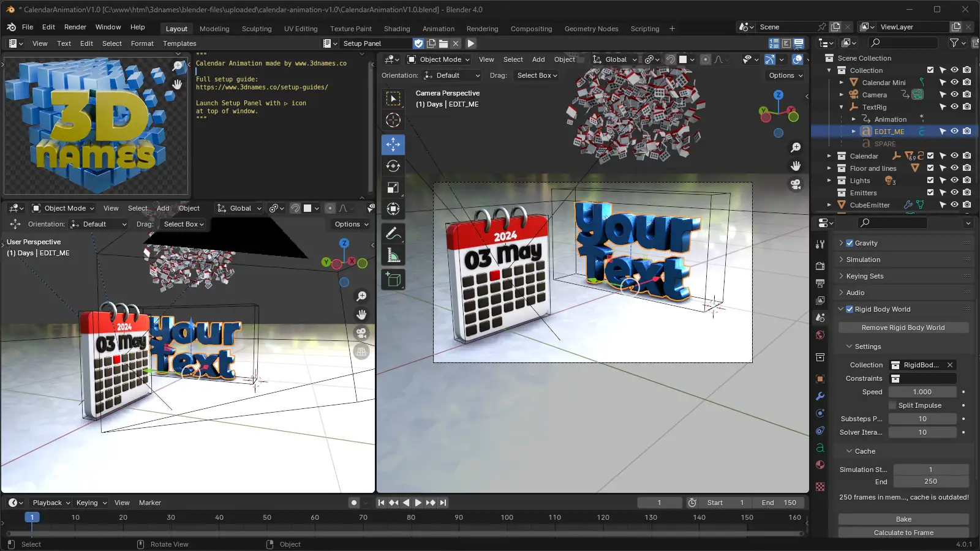The height and width of the screenshot is (551, 980).
Task: Select the Add Cube tool
Action: (x=393, y=280)
